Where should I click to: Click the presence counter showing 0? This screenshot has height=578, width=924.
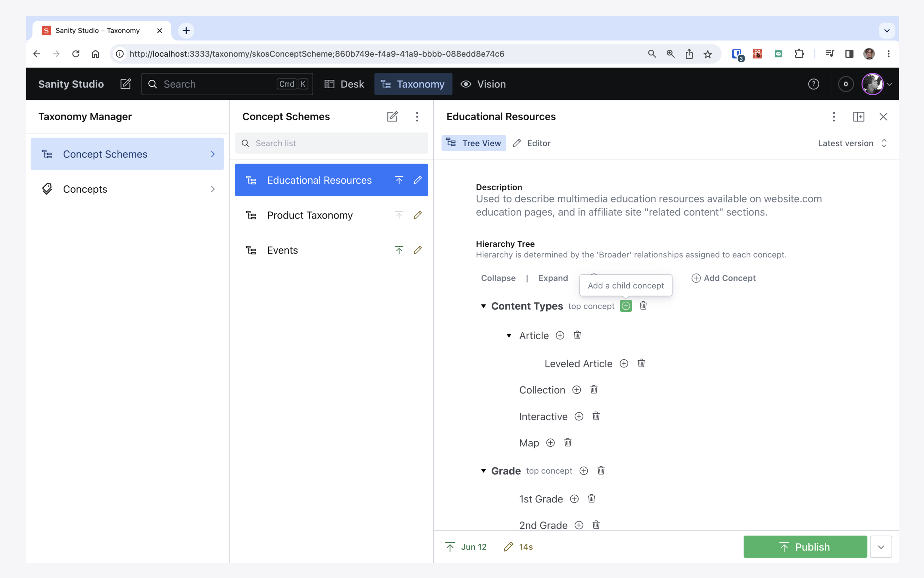(846, 84)
